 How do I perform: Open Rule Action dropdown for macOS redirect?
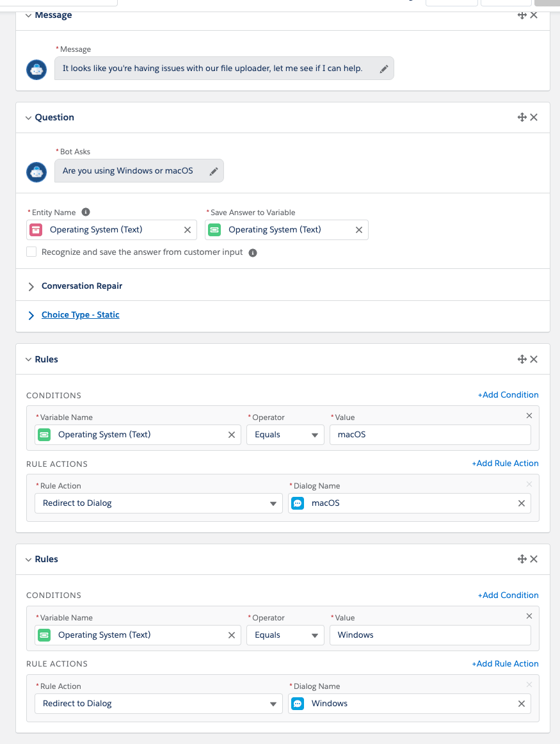coord(158,503)
